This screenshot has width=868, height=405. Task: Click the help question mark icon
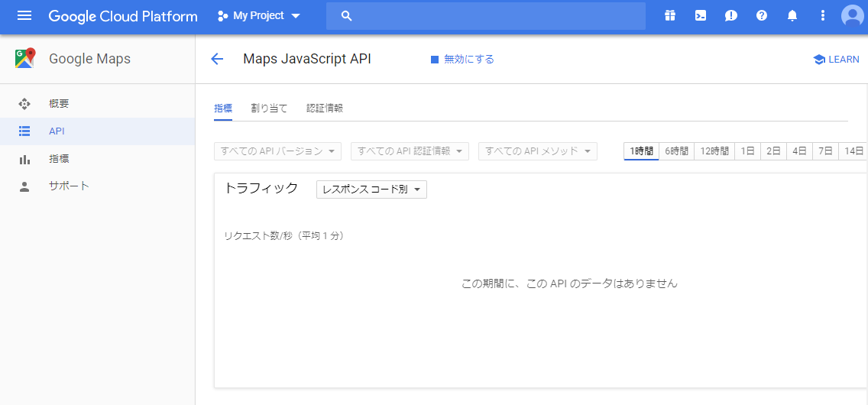762,16
